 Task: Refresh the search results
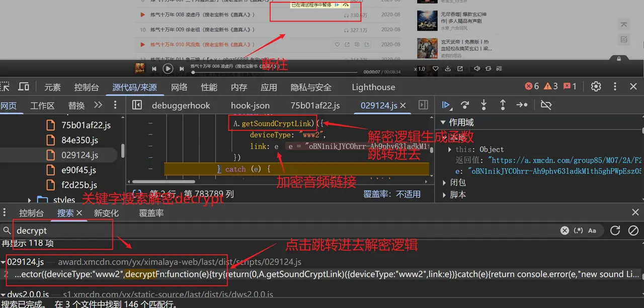point(615,230)
